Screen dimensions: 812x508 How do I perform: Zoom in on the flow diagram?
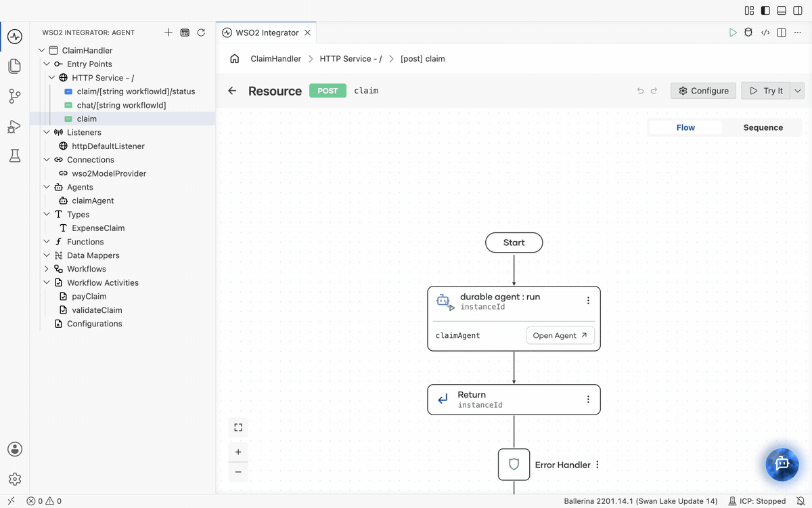pos(238,452)
